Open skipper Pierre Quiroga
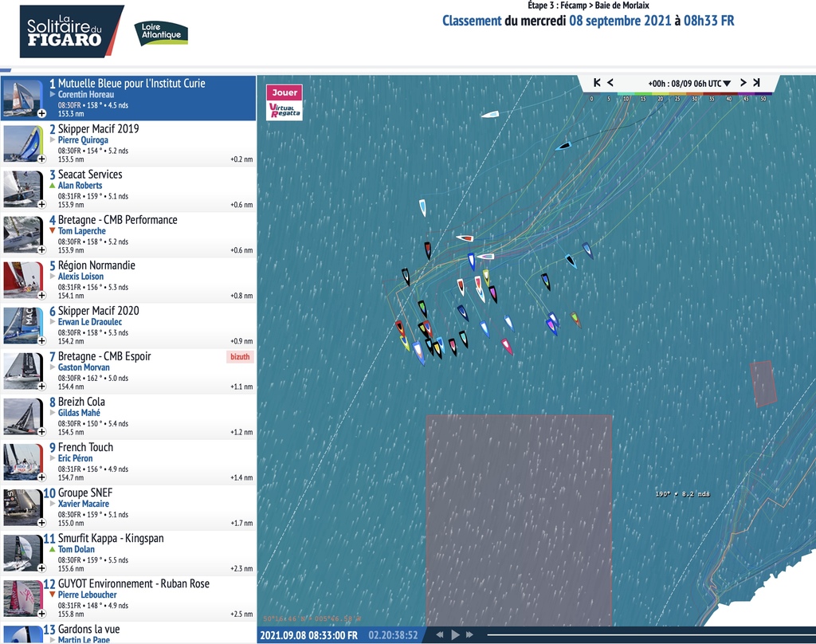The image size is (816, 644). tap(83, 140)
